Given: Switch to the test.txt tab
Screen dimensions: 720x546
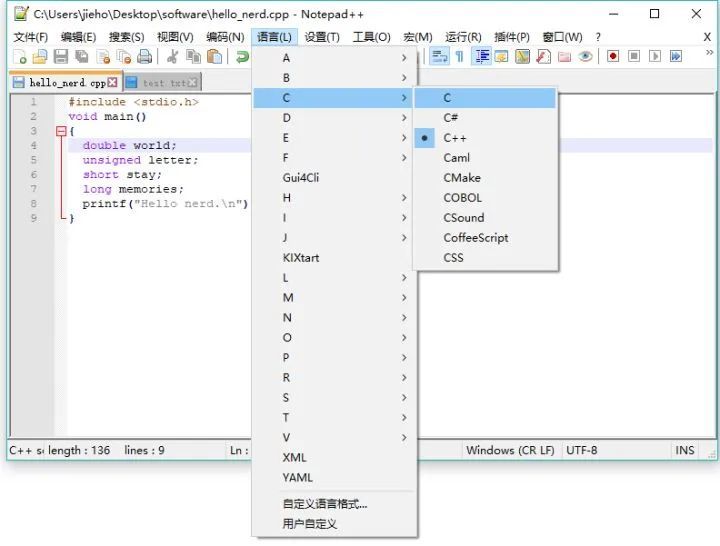Looking at the screenshot, I should [162, 82].
